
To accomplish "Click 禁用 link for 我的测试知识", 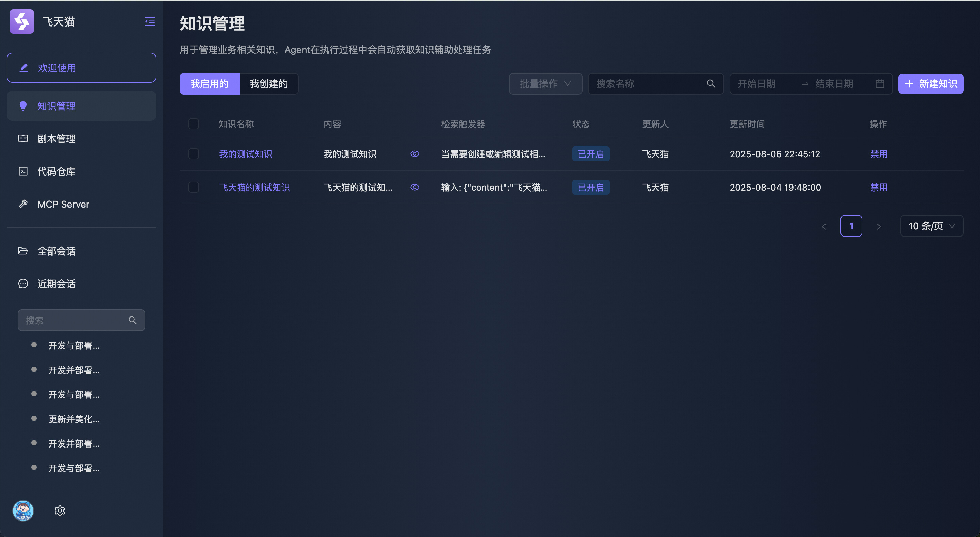I will 879,154.
